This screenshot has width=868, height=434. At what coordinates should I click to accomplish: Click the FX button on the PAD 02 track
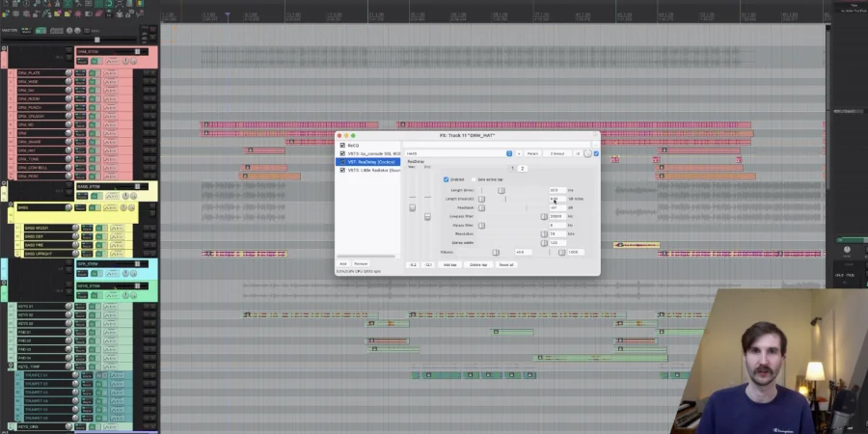coord(92,340)
